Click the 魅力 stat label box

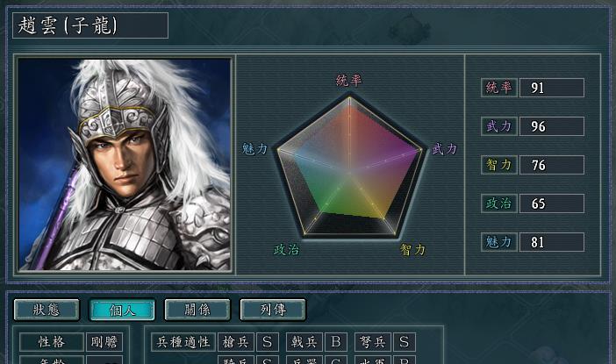click(499, 242)
